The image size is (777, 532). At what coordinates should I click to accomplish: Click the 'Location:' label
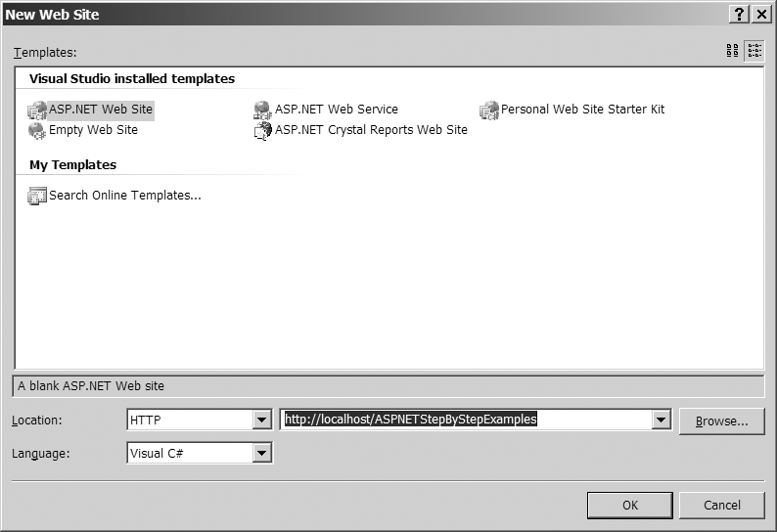37,421
